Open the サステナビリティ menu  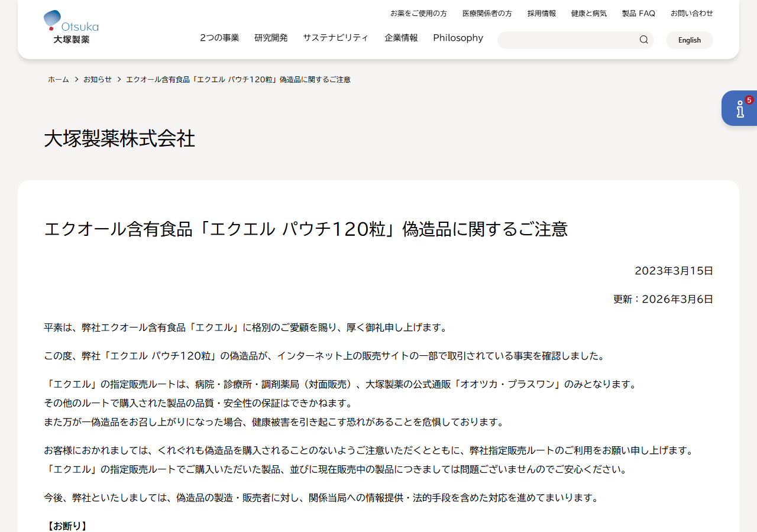click(x=336, y=38)
